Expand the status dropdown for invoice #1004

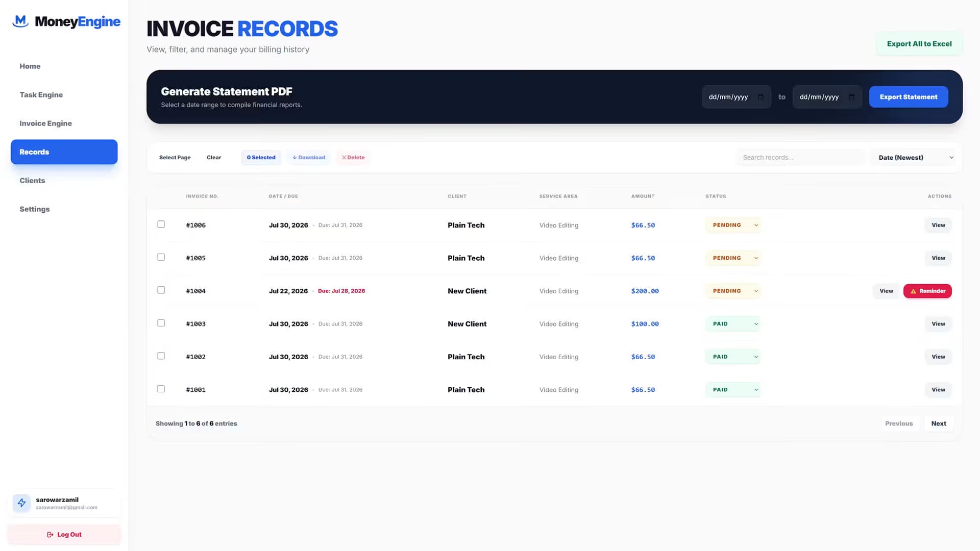[733, 291]
